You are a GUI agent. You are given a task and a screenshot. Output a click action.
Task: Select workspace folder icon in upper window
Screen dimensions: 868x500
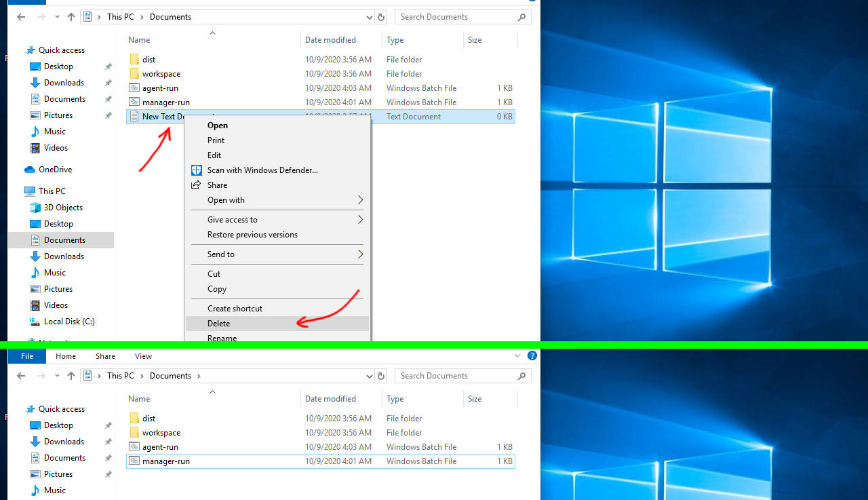pos(134,74)
